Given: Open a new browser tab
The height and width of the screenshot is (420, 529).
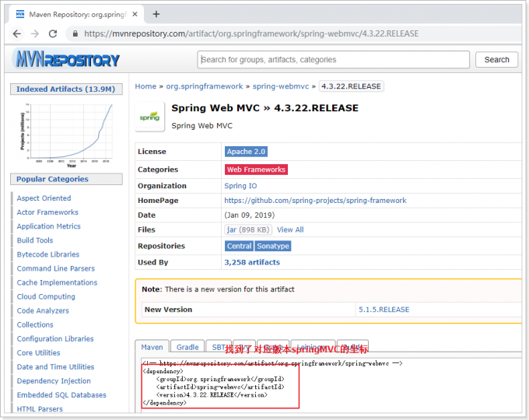Looking at the screenshot, I should 156,13.
